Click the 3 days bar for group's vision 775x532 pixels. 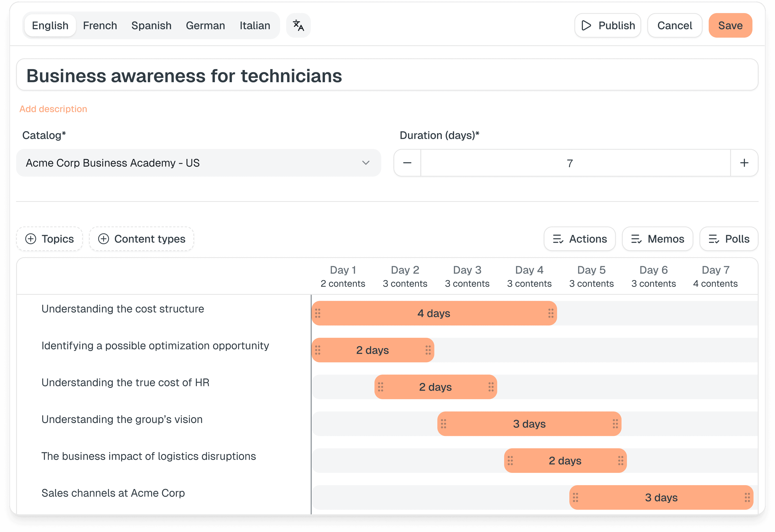[x=529, y=424]
